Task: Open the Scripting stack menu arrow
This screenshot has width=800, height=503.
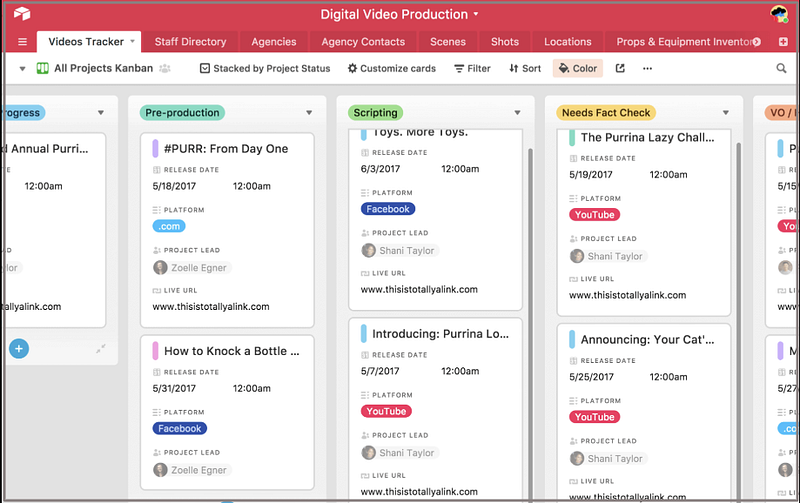Action: coord(517,113)
